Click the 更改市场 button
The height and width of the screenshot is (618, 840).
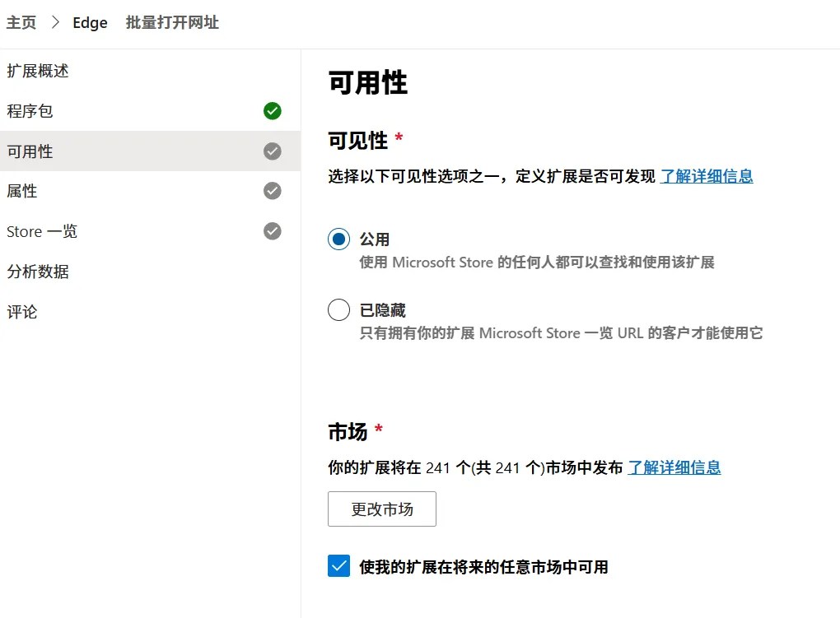click(382, 509)
